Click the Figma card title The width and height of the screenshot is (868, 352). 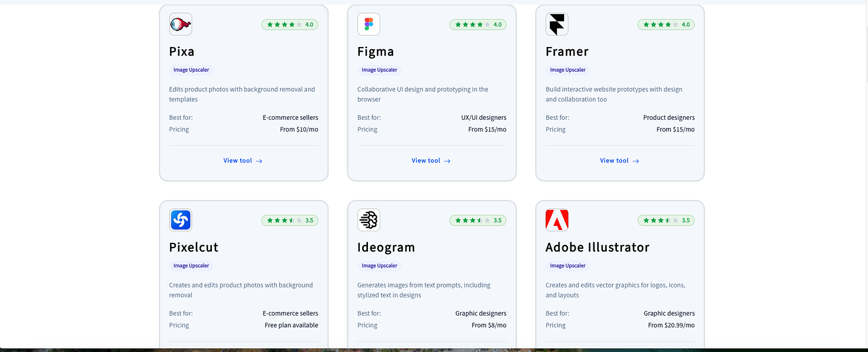(x=376, y=52)
